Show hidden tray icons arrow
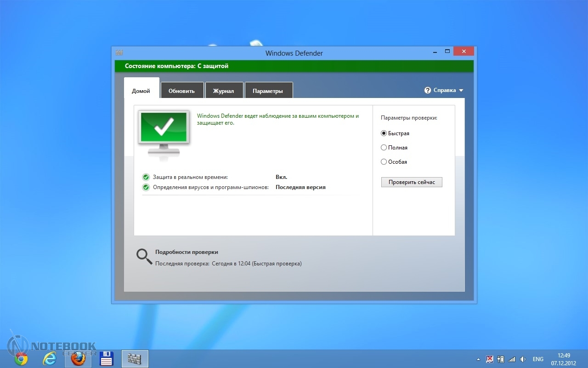Screen dimensions: 588x368 point(478,359)
